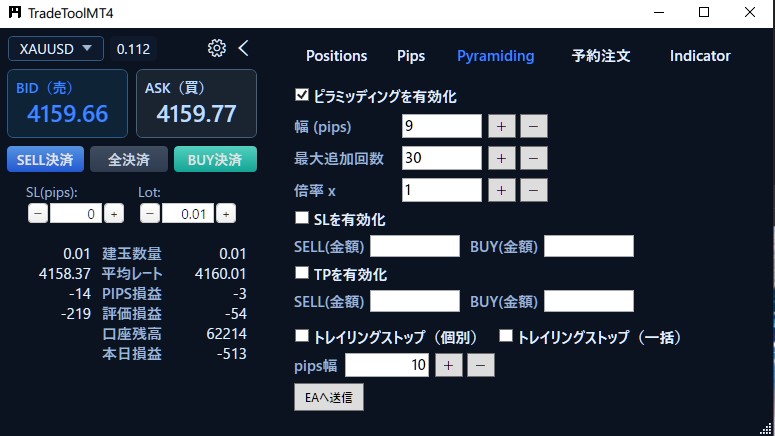
Task: Open the 予約注文 tab
Action: (x=601, y=56)
